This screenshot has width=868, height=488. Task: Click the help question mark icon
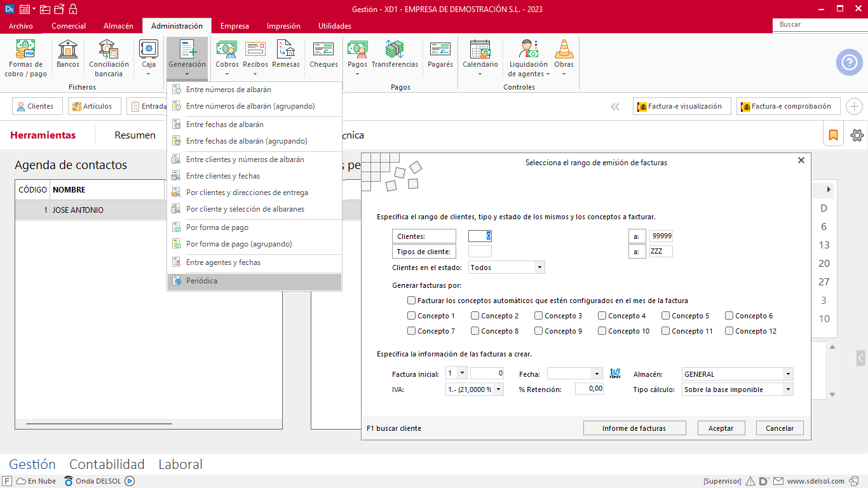(x=849, y=62)
